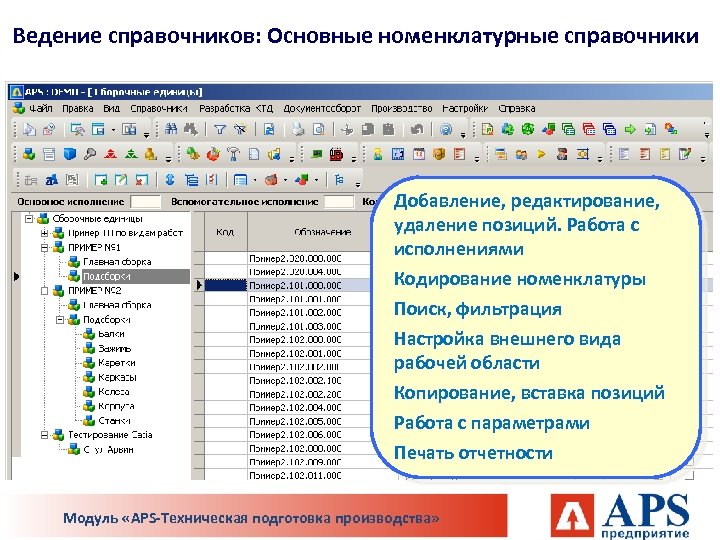Viewport: 720px width, 540px height.
Task: Open the Разработка КТД menu
Action: coord(236,109)
